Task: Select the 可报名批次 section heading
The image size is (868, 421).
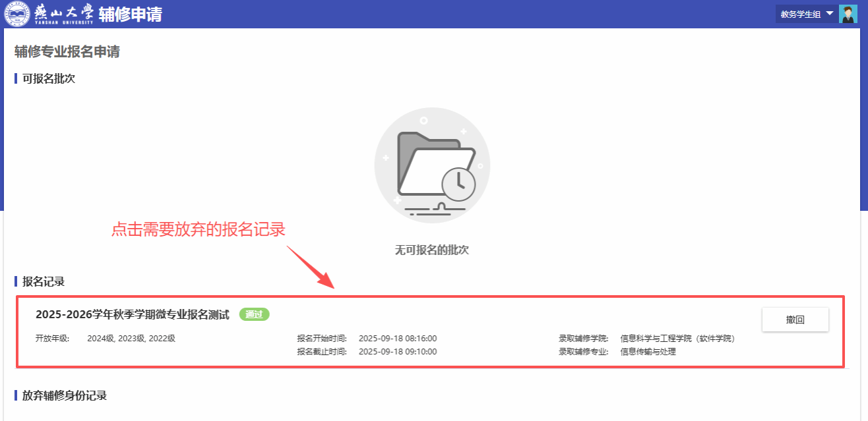Action: (49, 78)
